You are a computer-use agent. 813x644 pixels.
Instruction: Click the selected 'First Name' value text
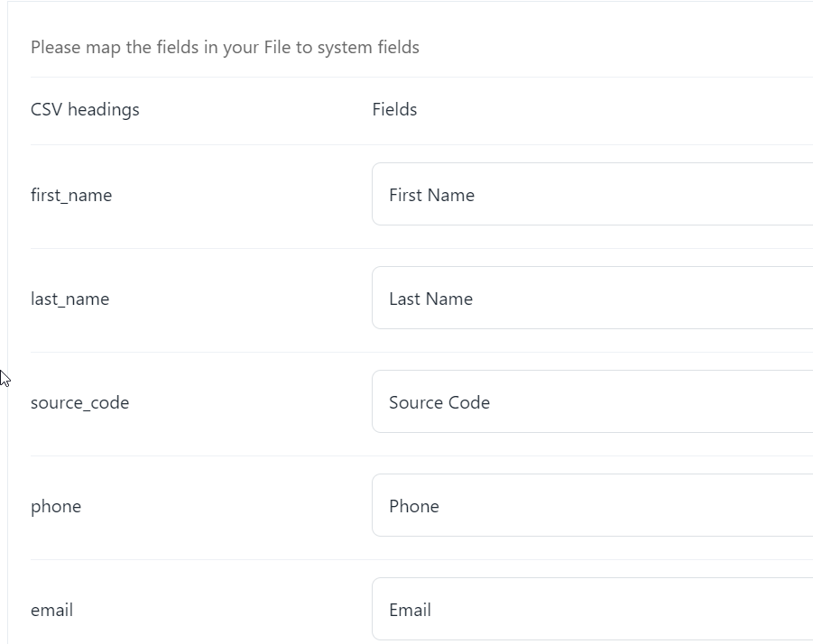pos(431,196)
